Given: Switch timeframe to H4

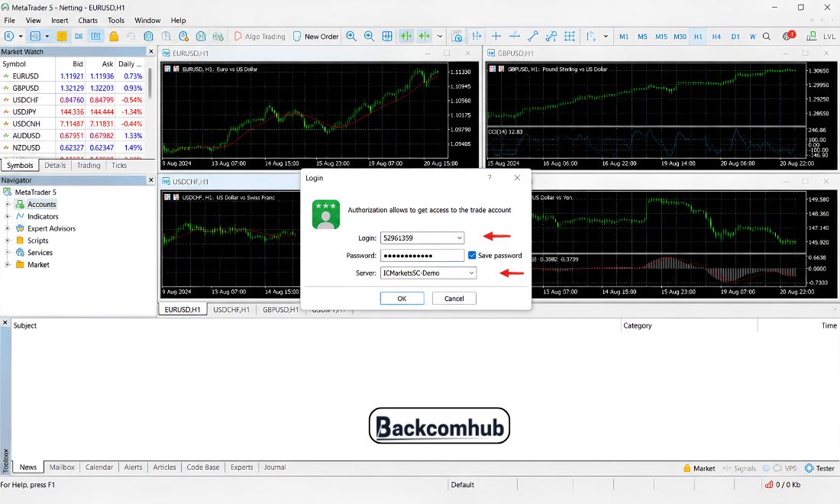Looking at the screenshot, I should [716, 37].
